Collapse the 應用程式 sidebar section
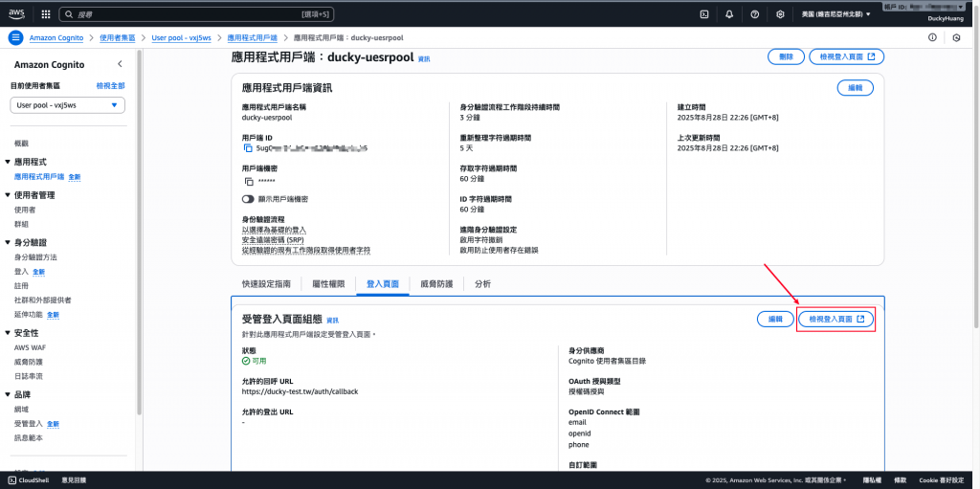The width and height of the screenshot is (980, 489). 8,162
